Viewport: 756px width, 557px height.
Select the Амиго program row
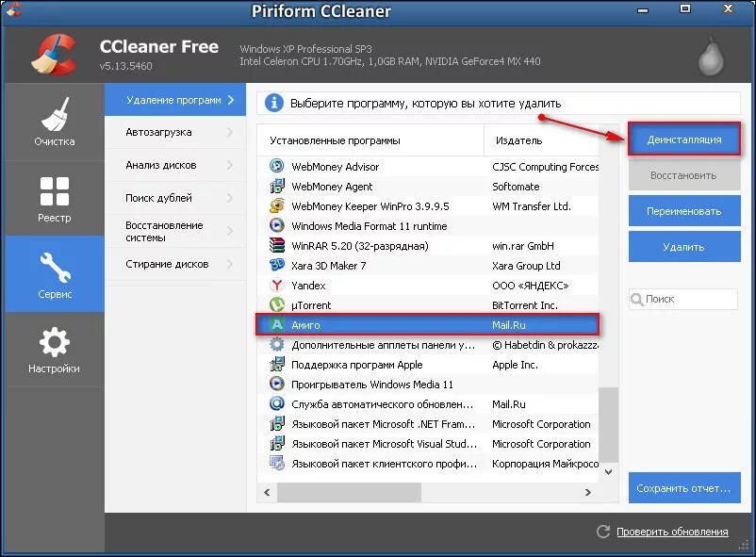point(428,324)
